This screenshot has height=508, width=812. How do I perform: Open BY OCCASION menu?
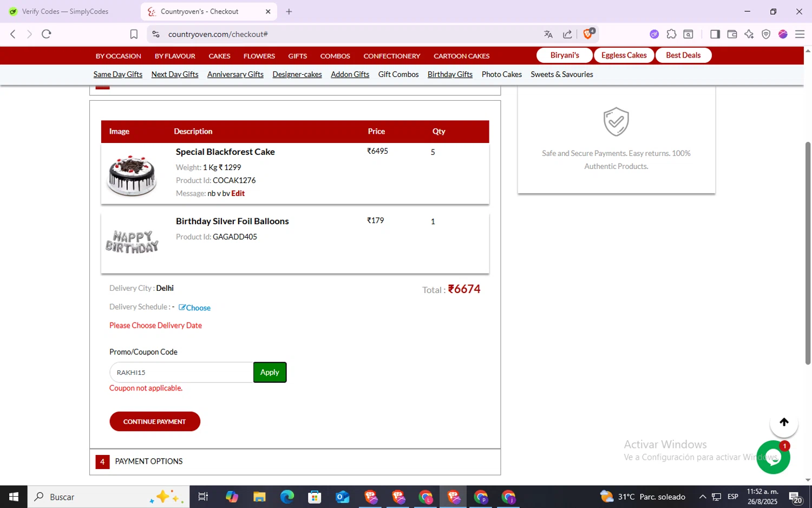pyautogui.click(x=119, y=56)
